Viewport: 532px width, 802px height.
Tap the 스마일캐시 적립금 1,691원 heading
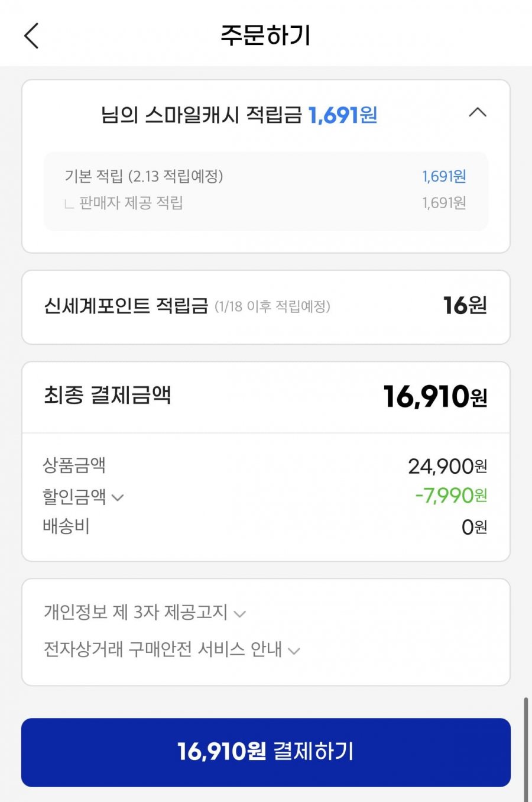[239, 114]
